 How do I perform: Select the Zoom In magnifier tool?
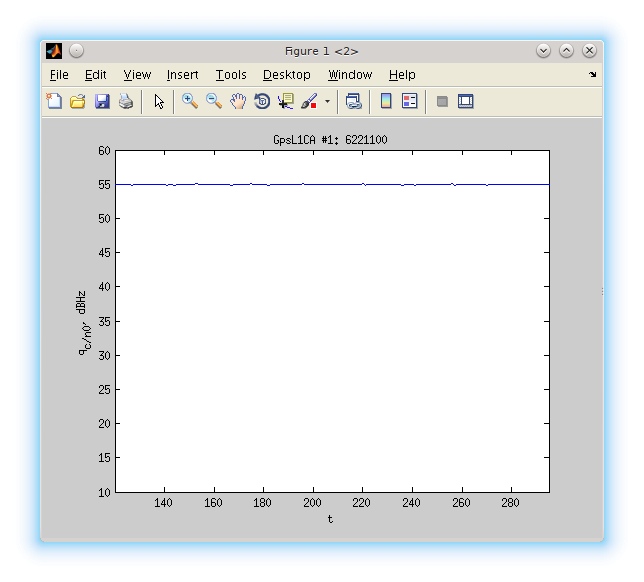189,101
